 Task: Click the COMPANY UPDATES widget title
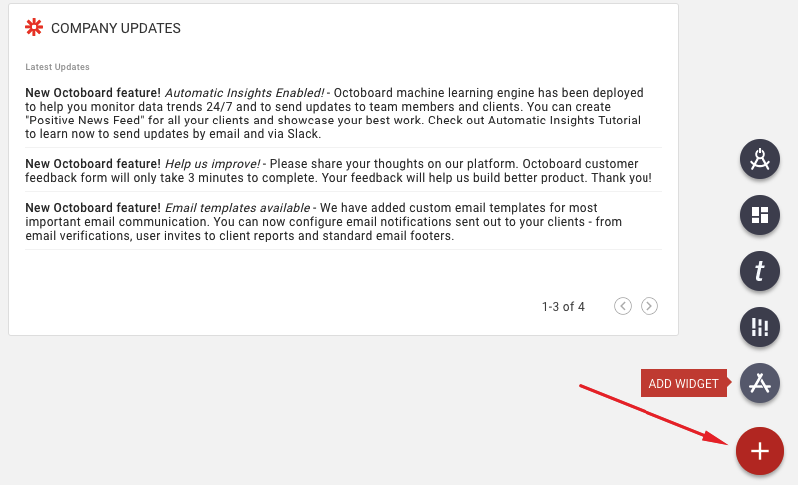(x=116, y=28)
